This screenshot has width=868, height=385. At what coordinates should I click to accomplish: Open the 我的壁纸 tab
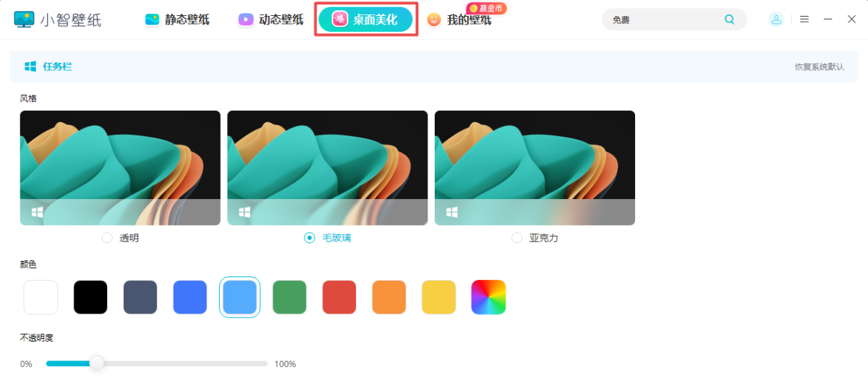tap(459, 20)
